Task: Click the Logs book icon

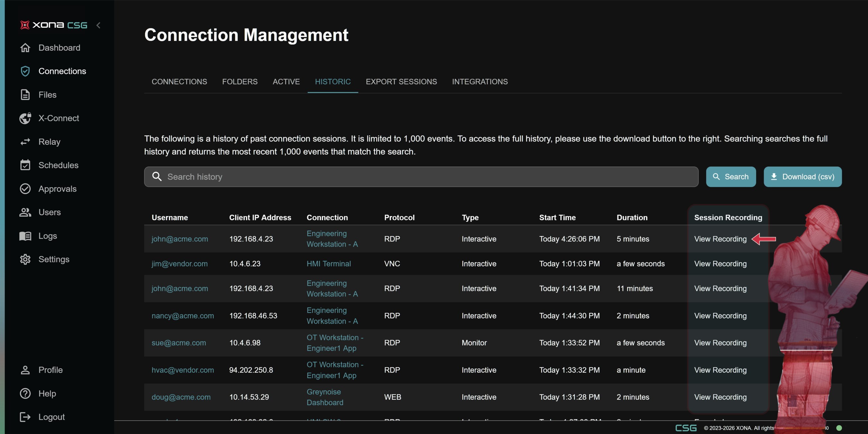Action: 25,236
